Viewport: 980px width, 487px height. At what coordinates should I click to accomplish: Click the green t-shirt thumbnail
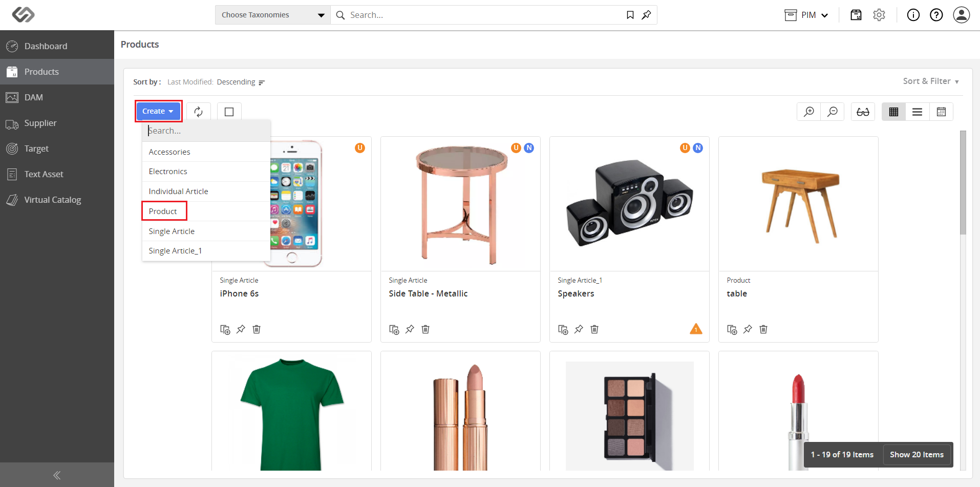(x=292, y=414)
